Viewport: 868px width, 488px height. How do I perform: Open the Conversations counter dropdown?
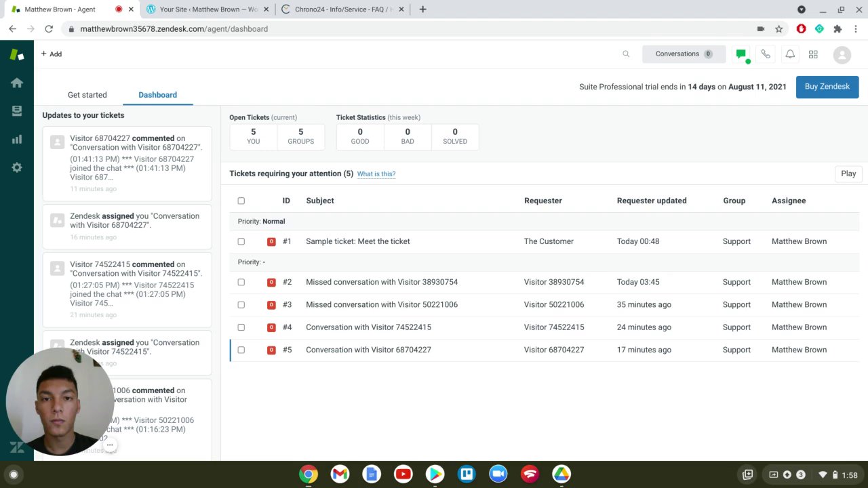click(x=684, y=54)
